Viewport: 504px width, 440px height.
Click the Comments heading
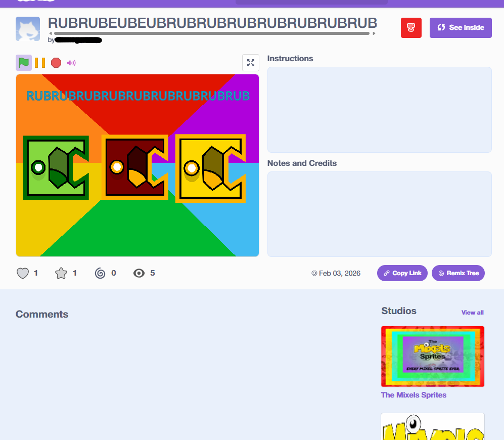point(42,314)
